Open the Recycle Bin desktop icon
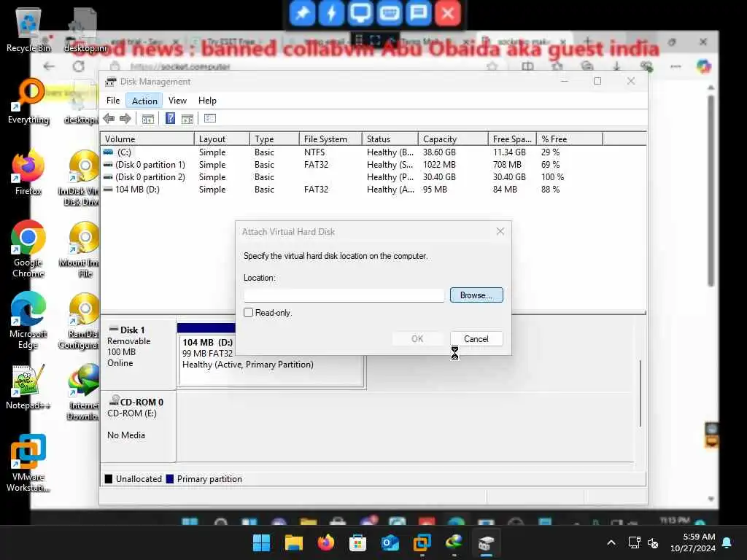Viewport: 747px width, 560px height. 28,29
